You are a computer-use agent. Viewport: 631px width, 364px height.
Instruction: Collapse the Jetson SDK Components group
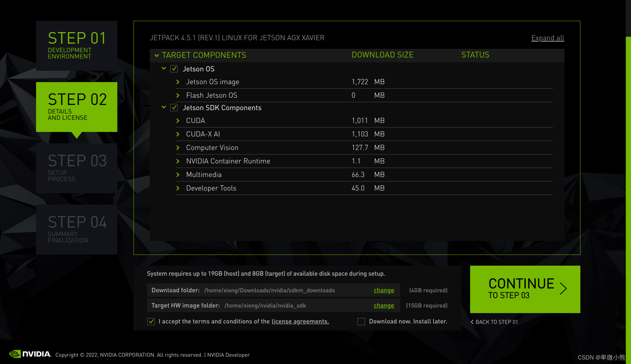(164, 107)
